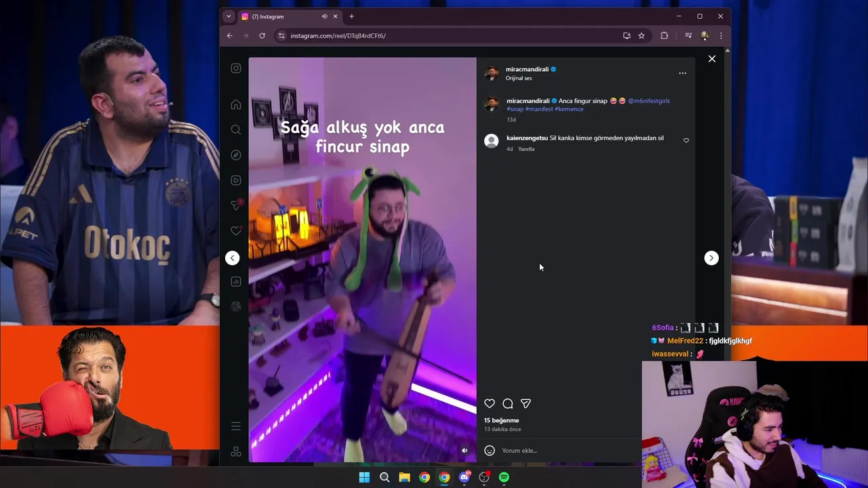Screen dimensions: 868x488
Task: View the 15 beğenme likes list
Action: tap(501, 420)
